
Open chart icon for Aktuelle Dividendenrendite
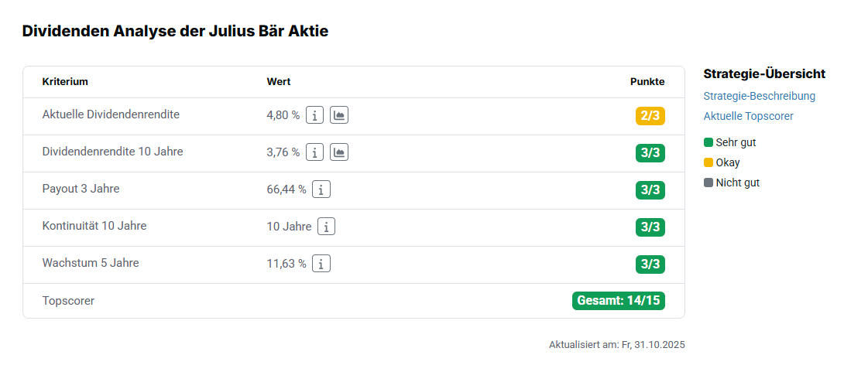pos(339,115)
